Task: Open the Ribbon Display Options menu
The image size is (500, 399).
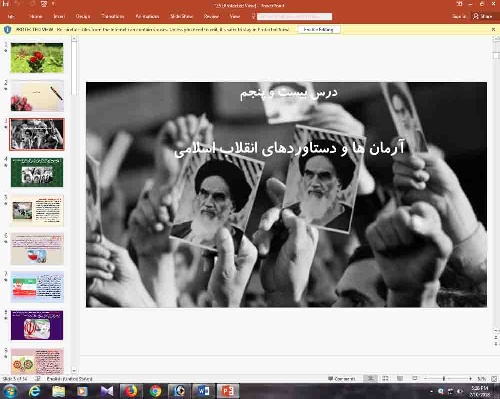Action: (x=459, y=4)
